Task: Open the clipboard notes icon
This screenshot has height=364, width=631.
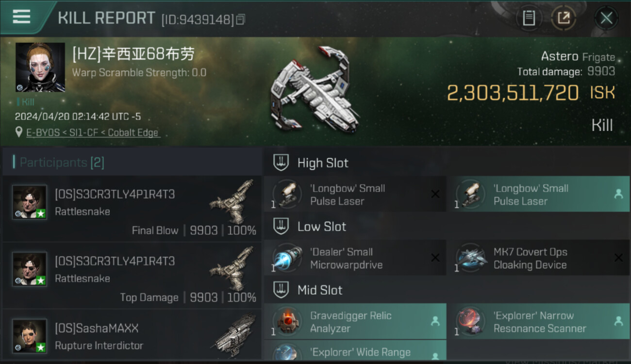Action: [x=529, y=18]
